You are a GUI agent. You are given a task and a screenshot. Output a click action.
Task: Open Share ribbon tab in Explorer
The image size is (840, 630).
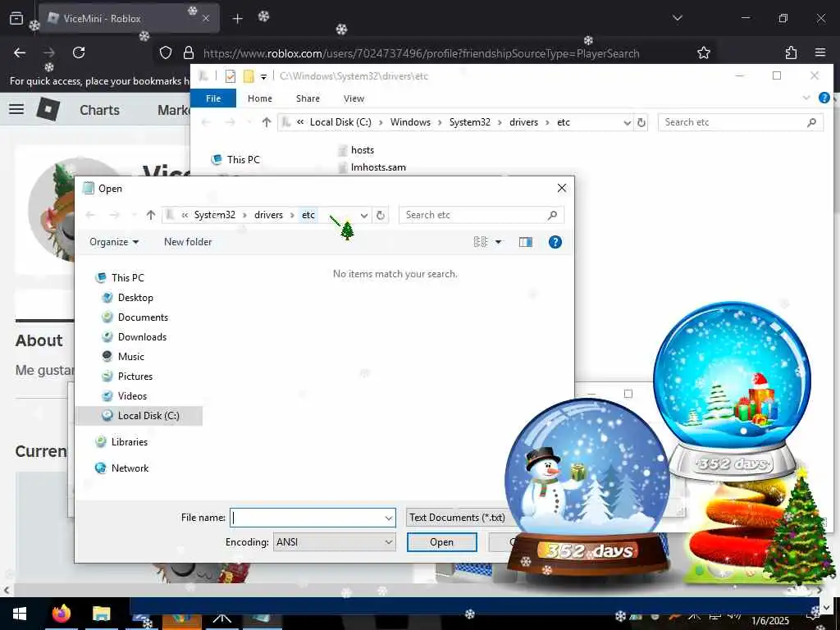coord(308,98)
